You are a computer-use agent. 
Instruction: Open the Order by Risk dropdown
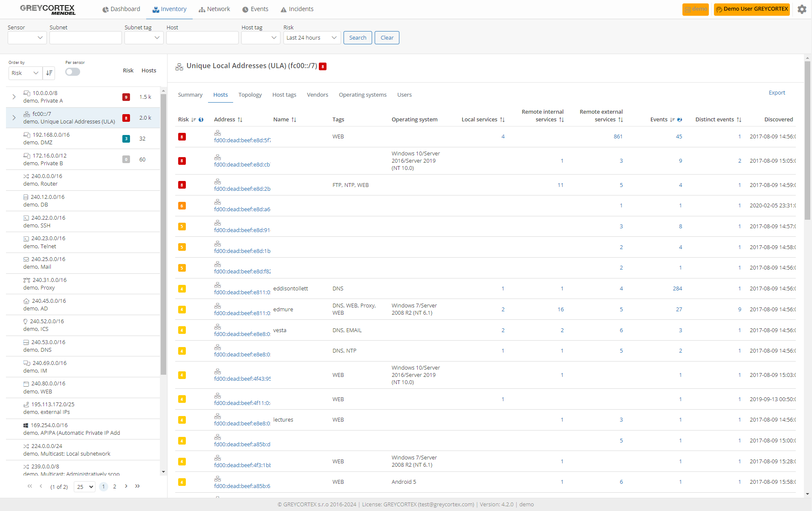24,73
